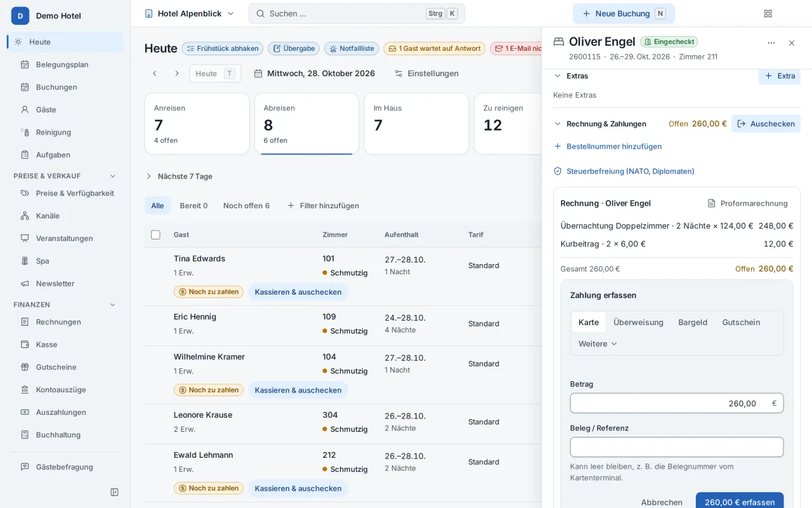This screenshot has width=812, height=508.
Task: Collapse the Extras section
Action: 571,76
